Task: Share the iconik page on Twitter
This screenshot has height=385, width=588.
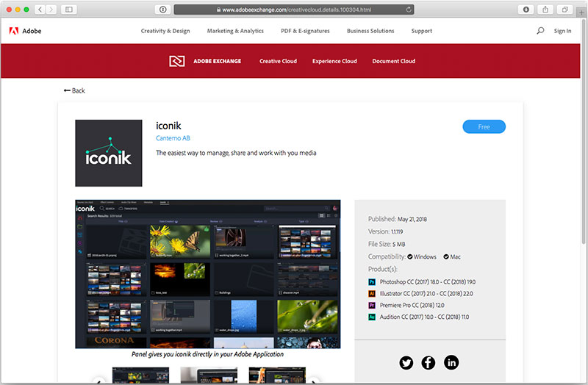Action: point(406,362)
